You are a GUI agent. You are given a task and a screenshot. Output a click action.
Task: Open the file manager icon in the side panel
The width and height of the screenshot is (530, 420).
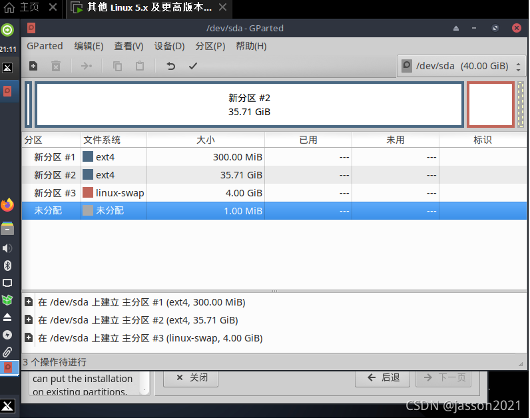(7, 228)
